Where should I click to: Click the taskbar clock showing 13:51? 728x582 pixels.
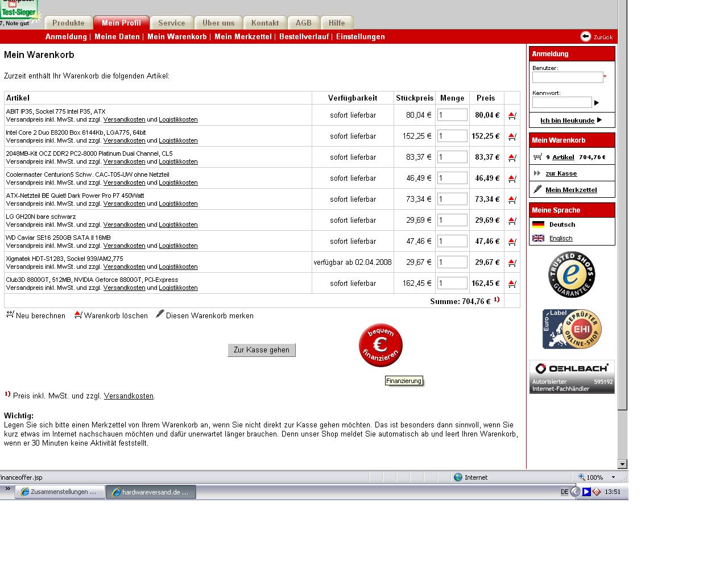click(x=613, y=492)
